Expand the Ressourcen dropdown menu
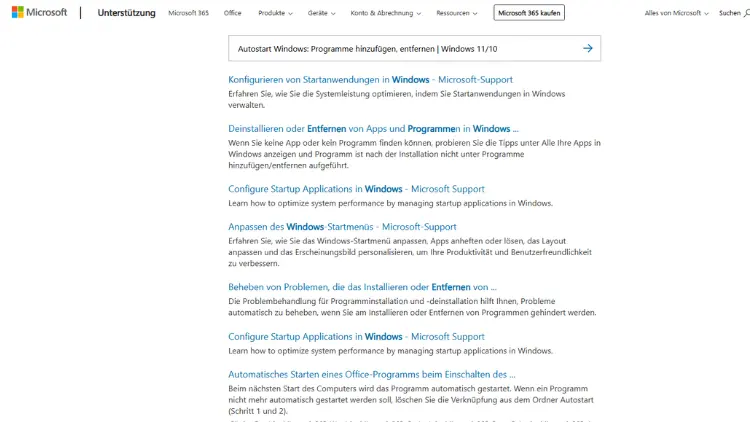 coord(456,13)
